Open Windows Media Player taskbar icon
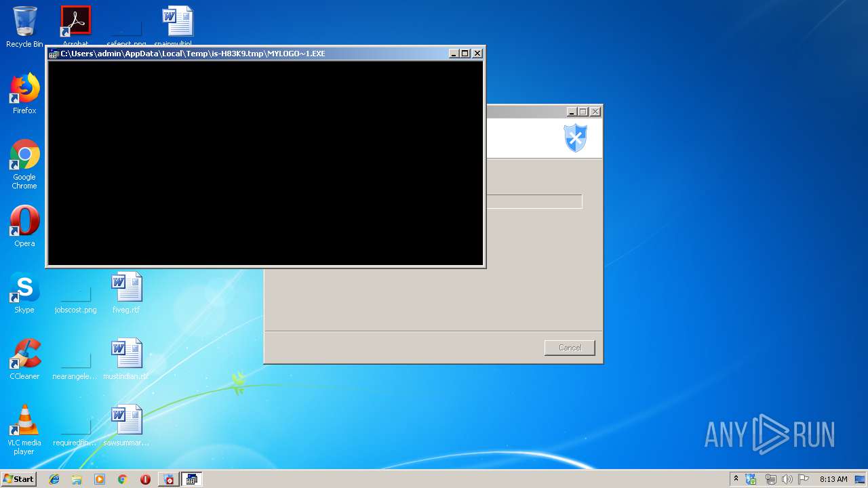868x488 pixels. (100, 479)
